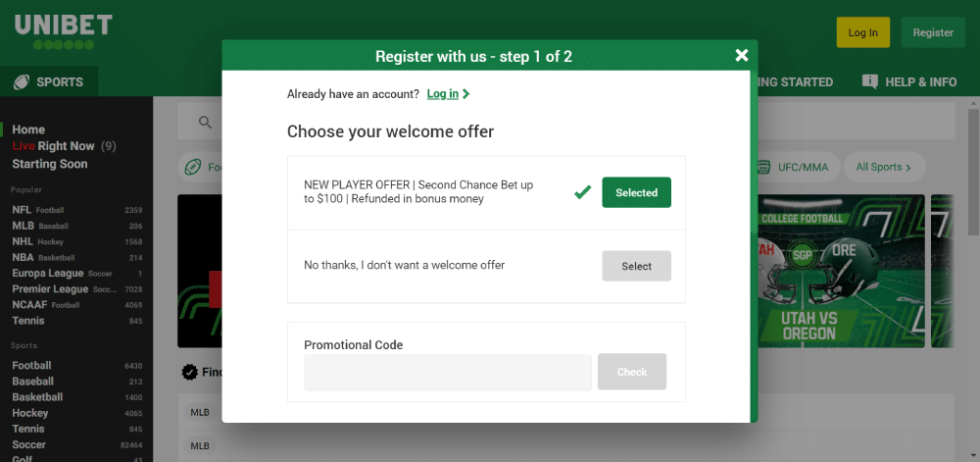Open the SPORTS tab
The height and width of the screenshot is (462, 980).
49,81
